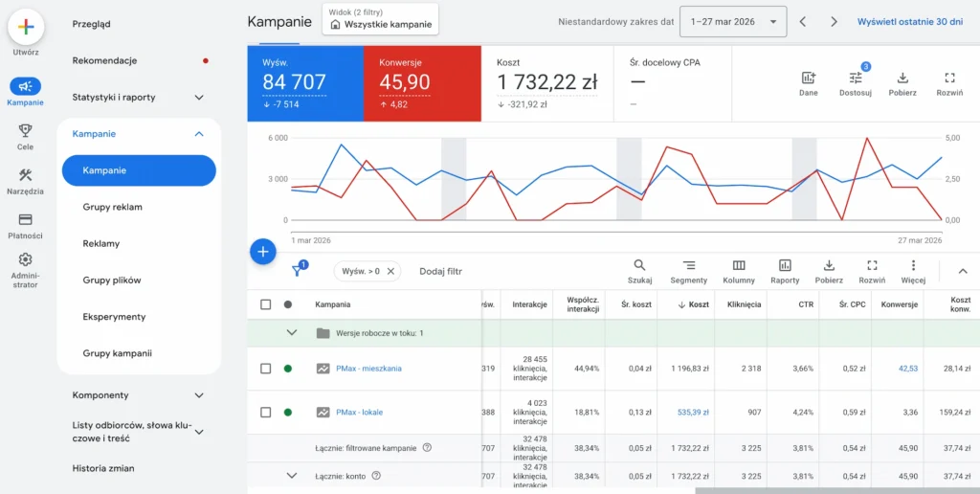Open Wszystkie kampanie view selector

coord(381,19)
